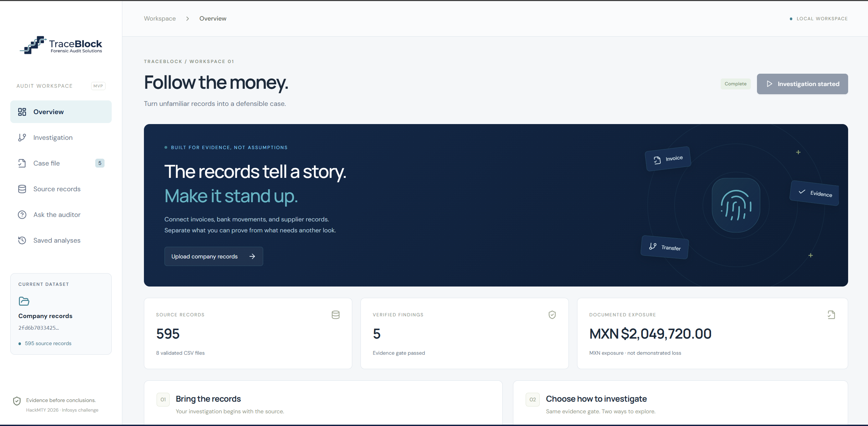Click the document icon on Documented Exposure card

[x=831, y=315]
